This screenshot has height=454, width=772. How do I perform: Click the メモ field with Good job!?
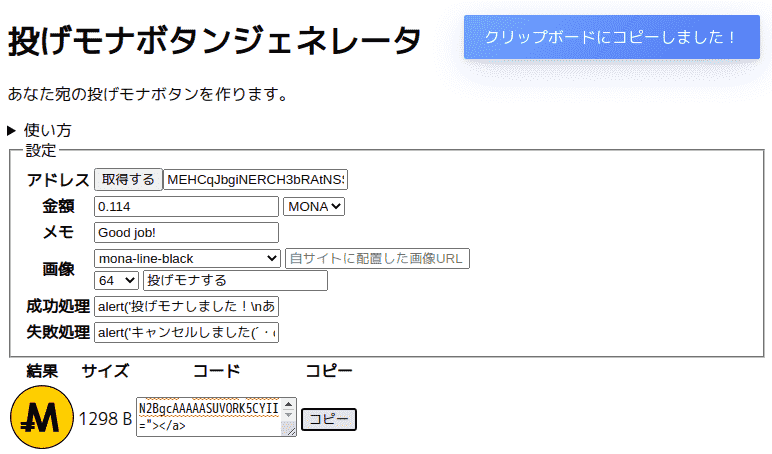pyautogui.click(x=186, y=232)
